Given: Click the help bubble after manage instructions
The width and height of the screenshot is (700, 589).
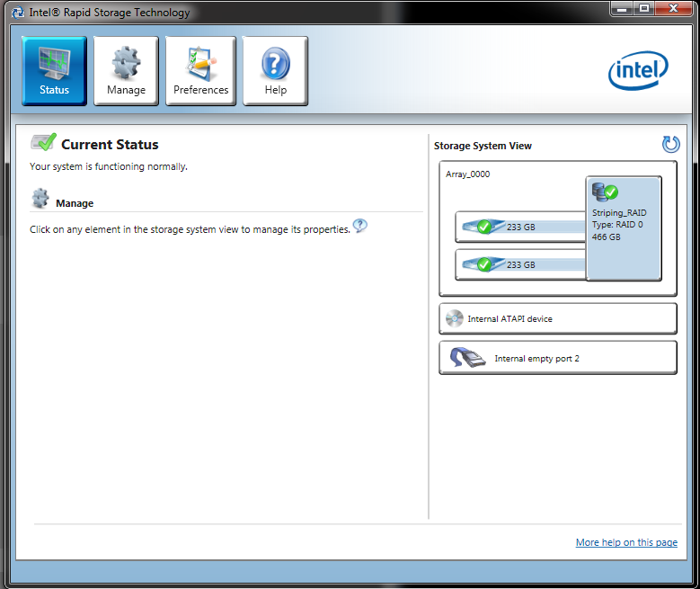Looking at the screenshot, I should (359, 226).
